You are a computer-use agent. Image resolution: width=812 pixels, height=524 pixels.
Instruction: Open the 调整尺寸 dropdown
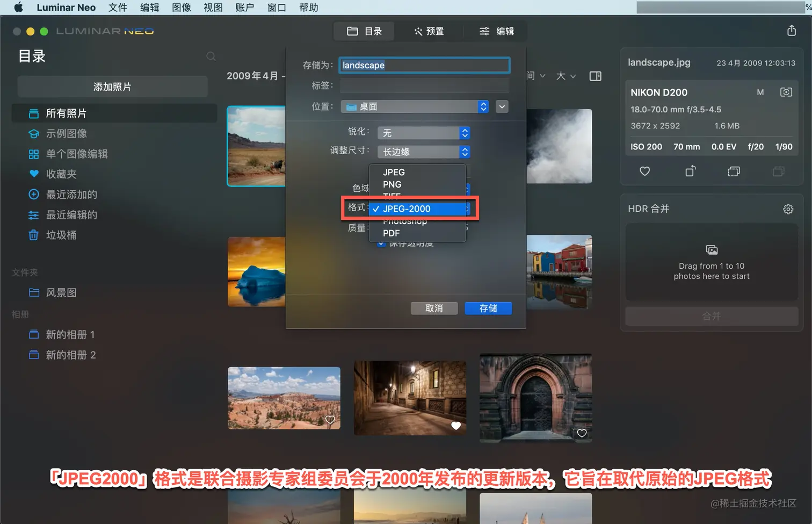coord(424,152)
